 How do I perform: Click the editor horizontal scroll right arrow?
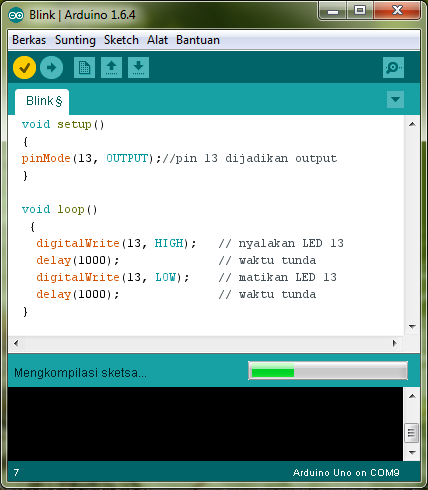point(395,343)
